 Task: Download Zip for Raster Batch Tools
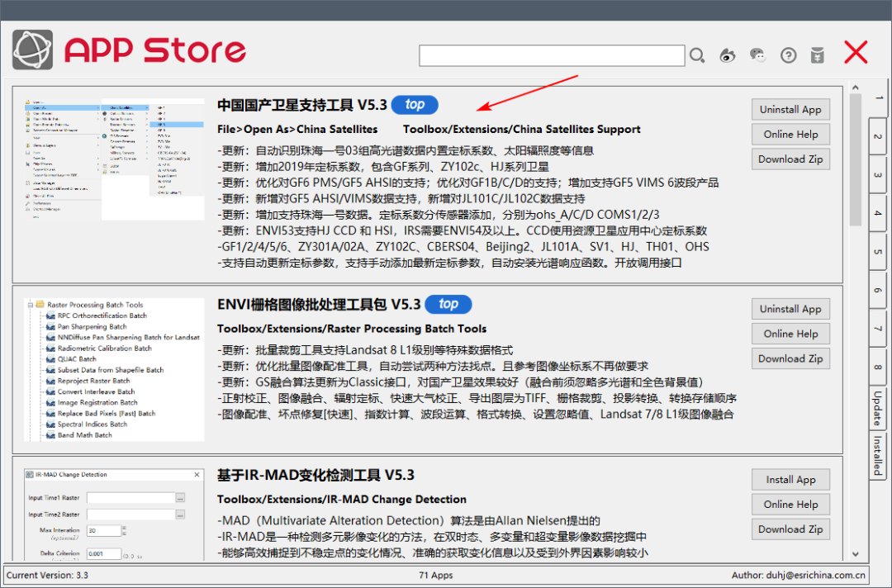(790, 358)
